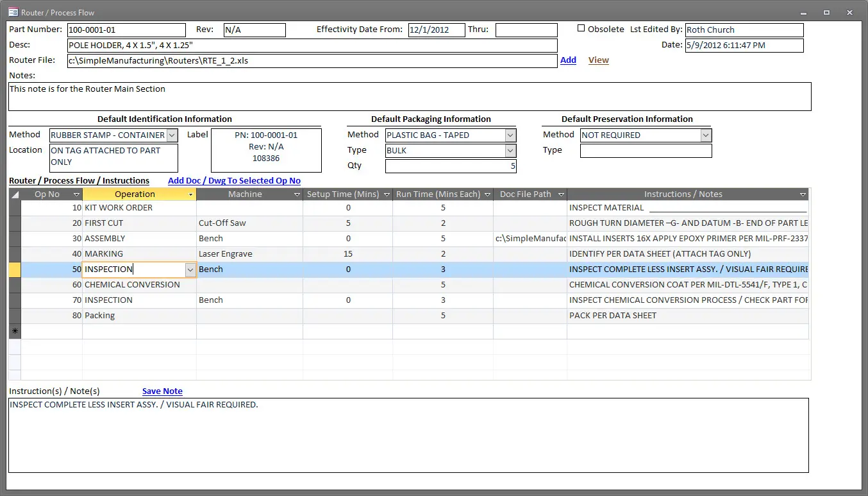The width and height of the screenshot is (868, 496).
Task: Expand Packaging Method dropdown
Action: 510,135
